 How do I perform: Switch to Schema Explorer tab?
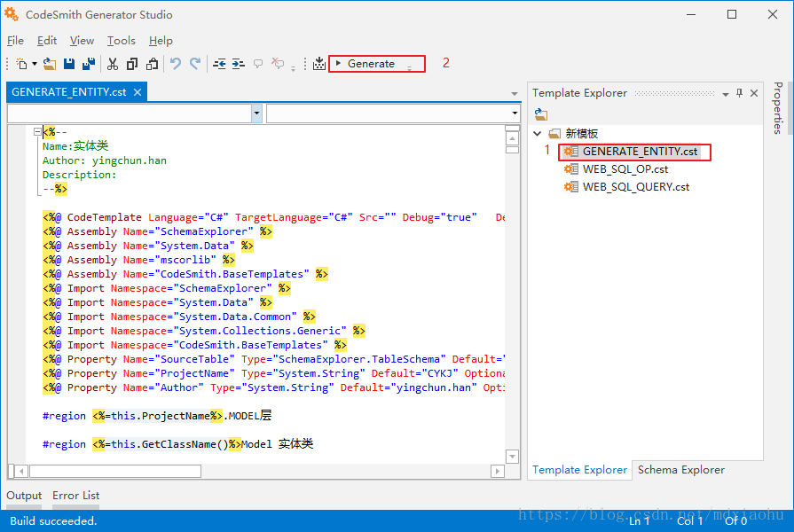pyautogui.click(x=681, y=470)
